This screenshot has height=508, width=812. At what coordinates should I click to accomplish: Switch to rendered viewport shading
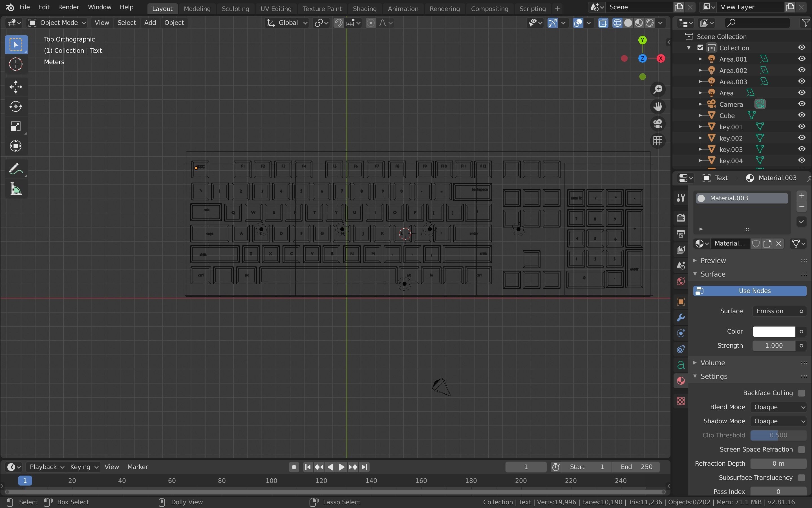[650, 23]
